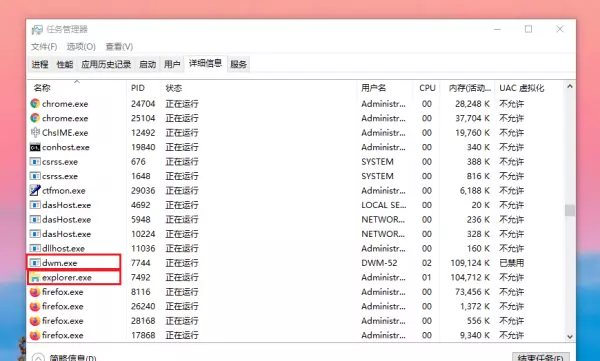
Task: Select the firefox.exe icon with PID 17868
Action: [x=35, y=335]
